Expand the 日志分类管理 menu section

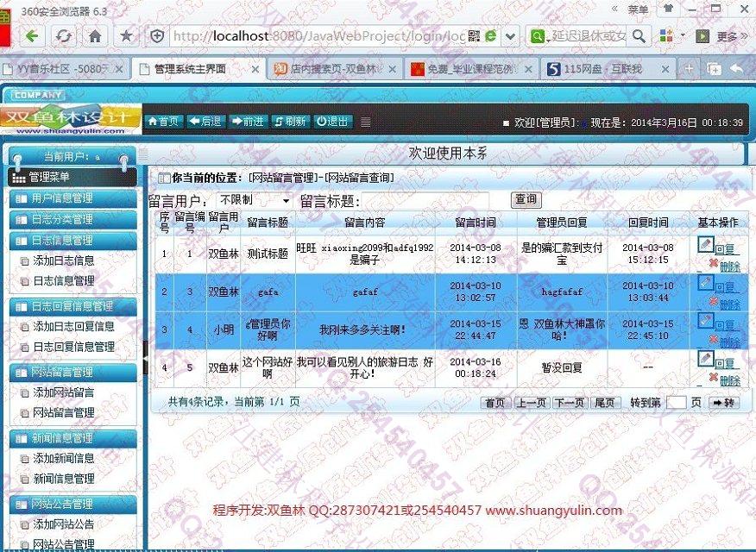tap(72, 220)
